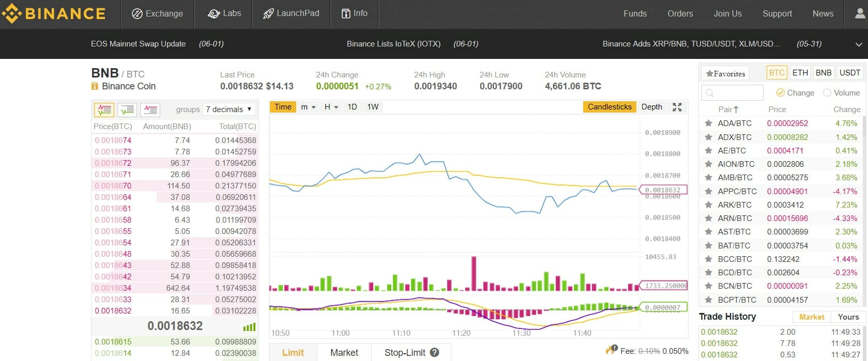Go to Funds menu
868x361 pixels.
click(635, 13)
